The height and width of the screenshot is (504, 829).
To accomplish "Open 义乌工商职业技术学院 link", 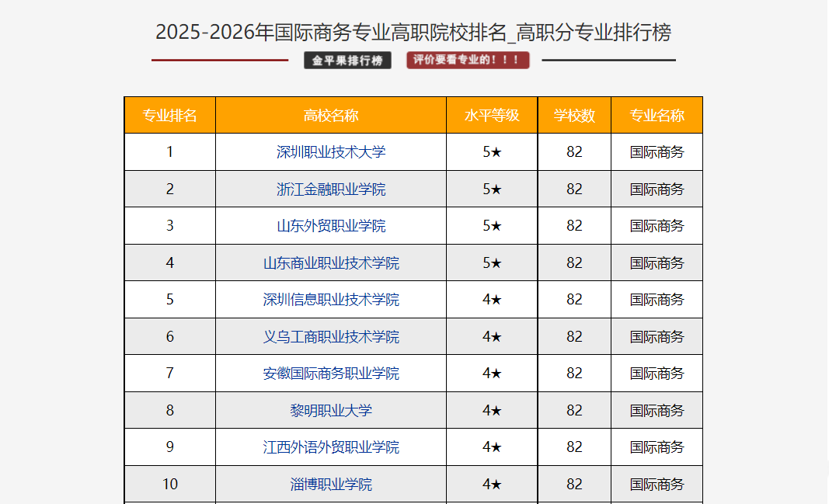I will pos(331,337).
